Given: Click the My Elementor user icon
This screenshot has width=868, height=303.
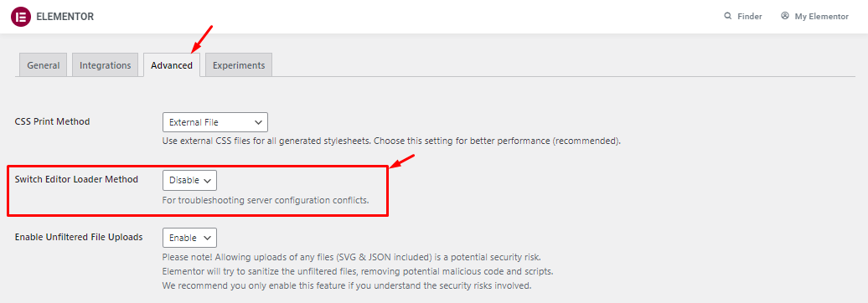Looking at the screenshot, I should (785, 16).
